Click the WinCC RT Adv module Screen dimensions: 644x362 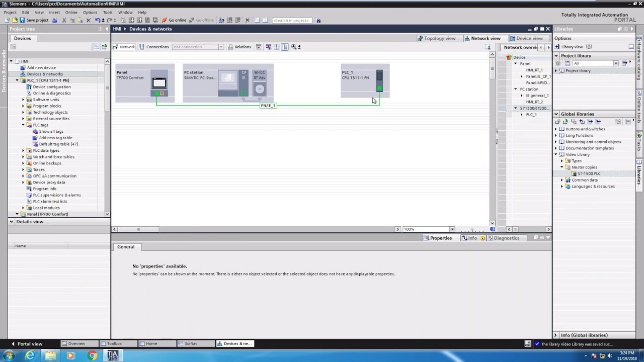click(x=260, y=82)
